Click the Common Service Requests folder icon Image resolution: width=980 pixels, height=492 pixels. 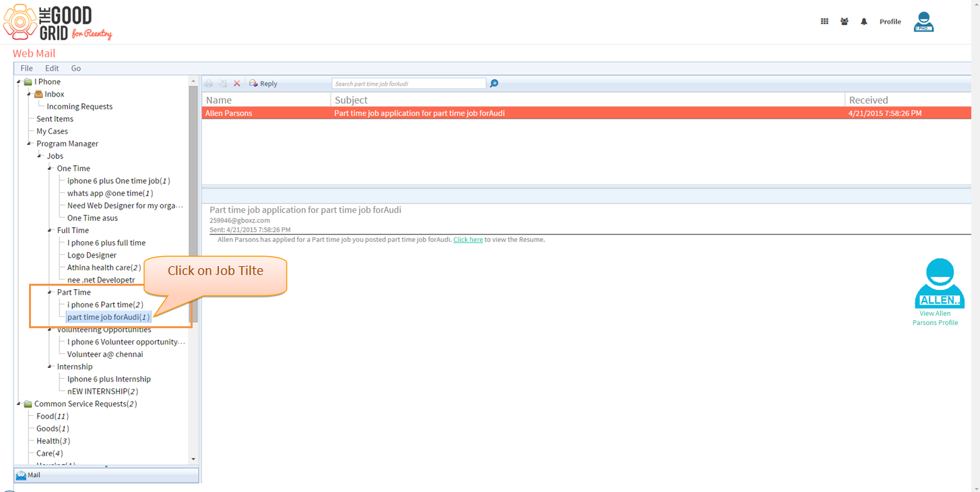pos(28,404)
